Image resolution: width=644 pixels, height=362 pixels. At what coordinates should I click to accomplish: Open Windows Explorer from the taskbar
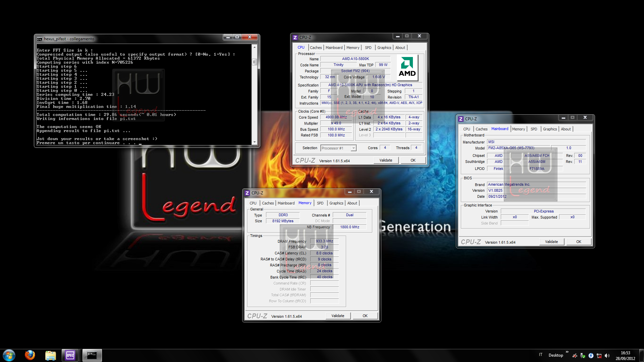point(50,355)
